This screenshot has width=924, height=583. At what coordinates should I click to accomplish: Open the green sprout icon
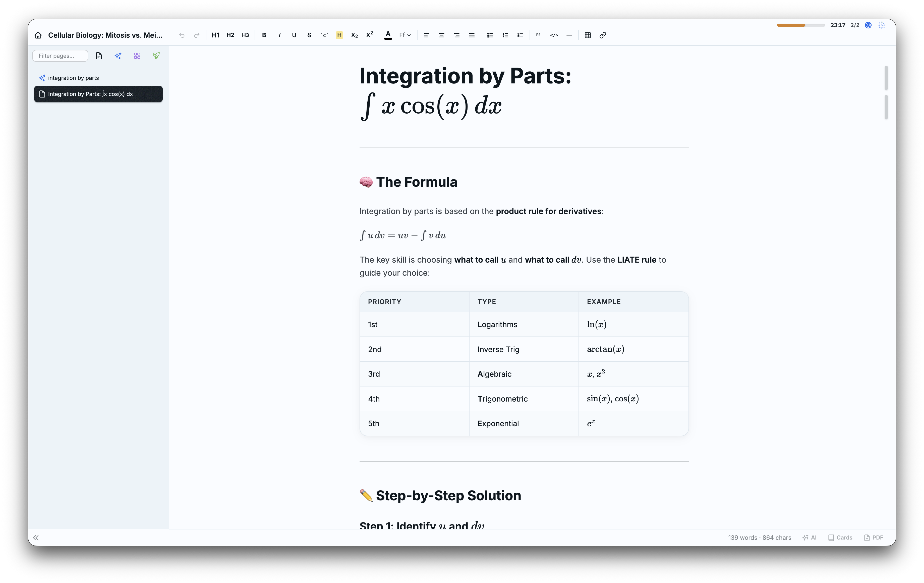click(x=156, y=56)
